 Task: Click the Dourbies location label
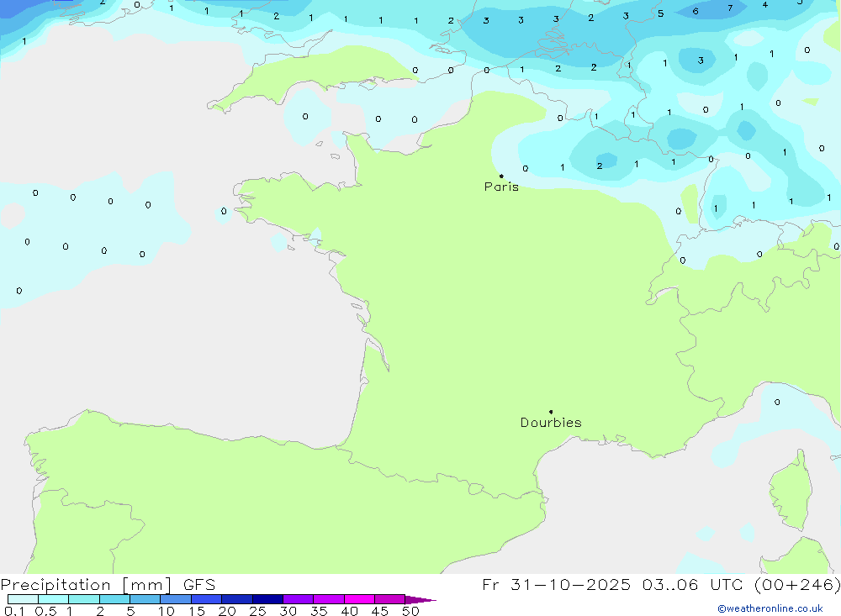tap(551, 423)
